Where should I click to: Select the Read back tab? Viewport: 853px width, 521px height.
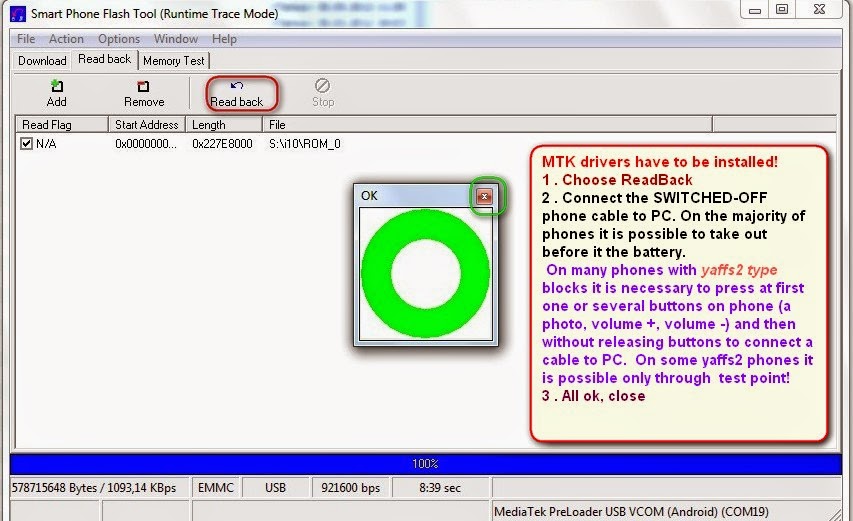(104, 59)
